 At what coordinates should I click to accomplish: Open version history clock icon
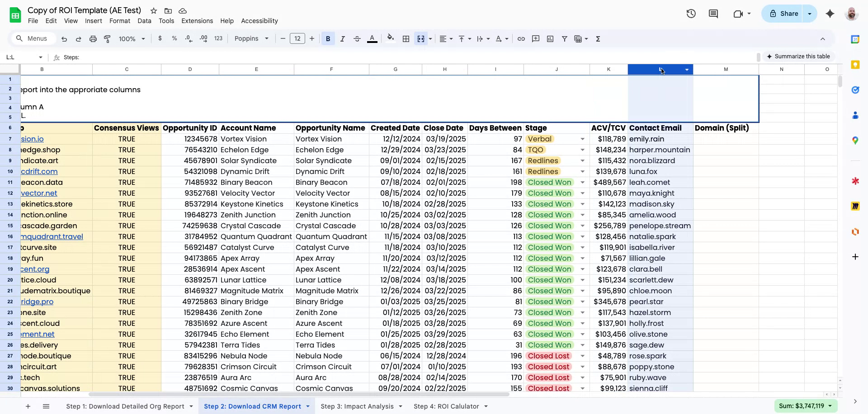pos(691,14)
